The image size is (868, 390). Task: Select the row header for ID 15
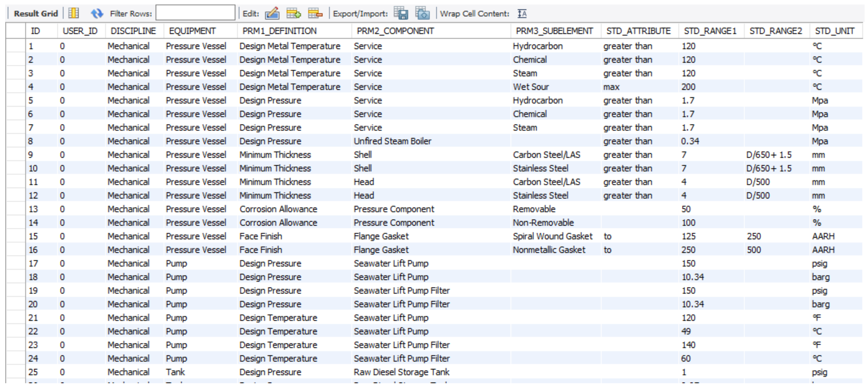pyautogui.click(x=15, y=236)
